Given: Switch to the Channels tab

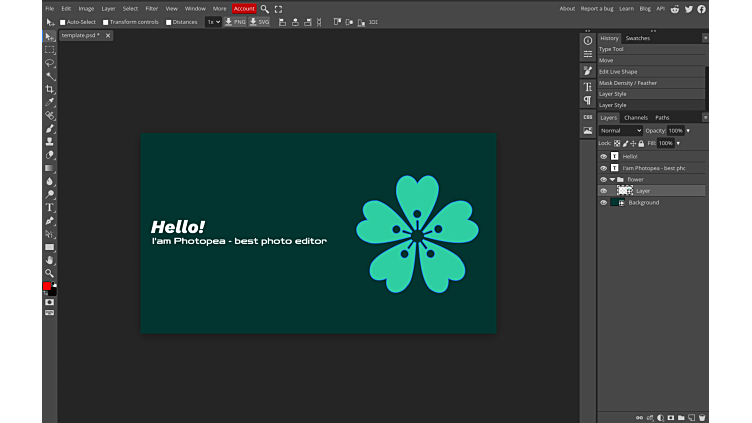Looking at the screenshot, I should point(636,118).
